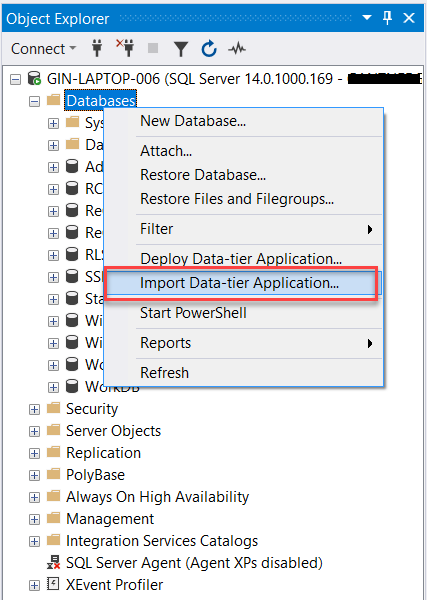The height and width of the screenshot is (600, 427).
Task: Select Always On High Availability item
Action: [x=157, y=497]
